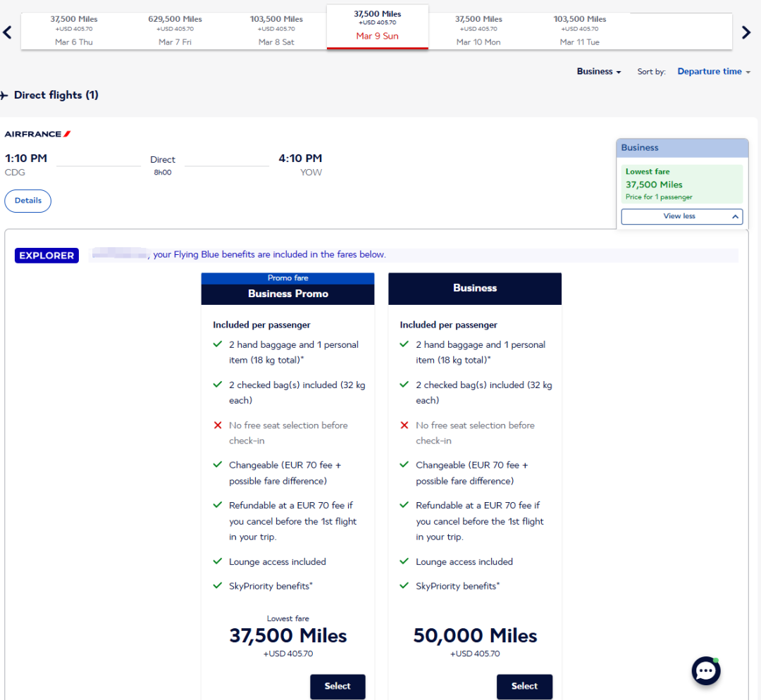761x700 pixels.
Task: Select the Mar 6 Thu date tab
Action: 74,30
